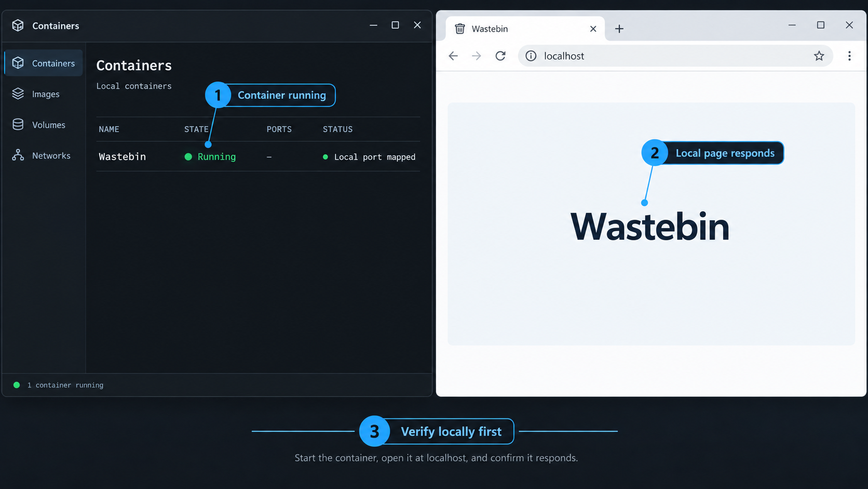Click the Local containers subtitle

pos(134,86)
